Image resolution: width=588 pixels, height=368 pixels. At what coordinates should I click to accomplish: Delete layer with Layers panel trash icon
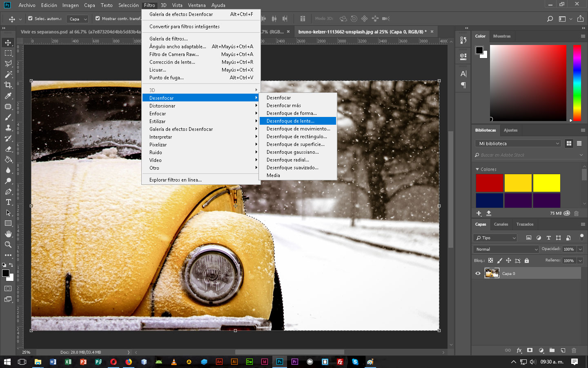pos(574,350)
